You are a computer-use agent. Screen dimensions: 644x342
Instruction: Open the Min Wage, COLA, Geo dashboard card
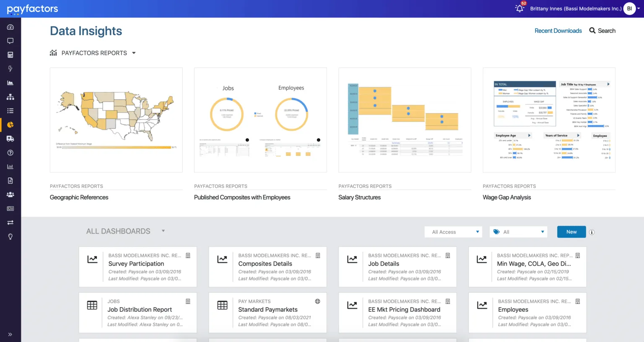[x=527, y=267]
